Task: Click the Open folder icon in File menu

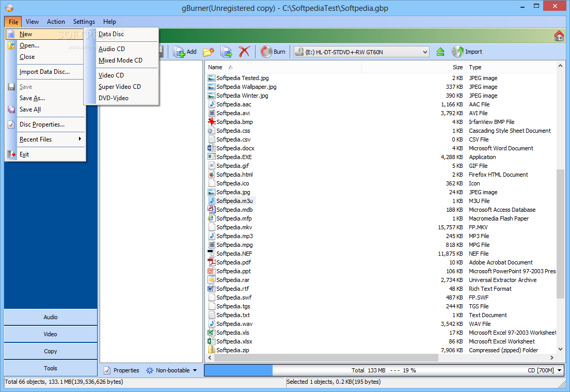Action: tap(11, 45)
